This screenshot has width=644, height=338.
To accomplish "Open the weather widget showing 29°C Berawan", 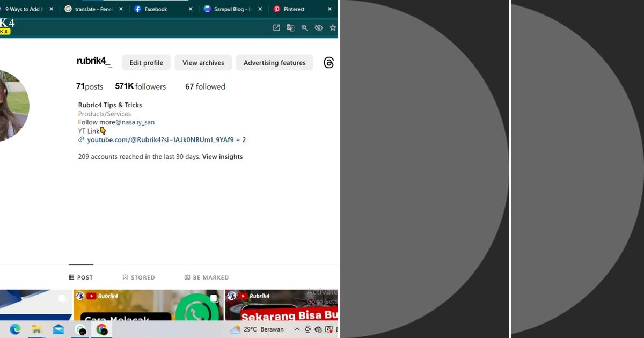I will 257,329.
